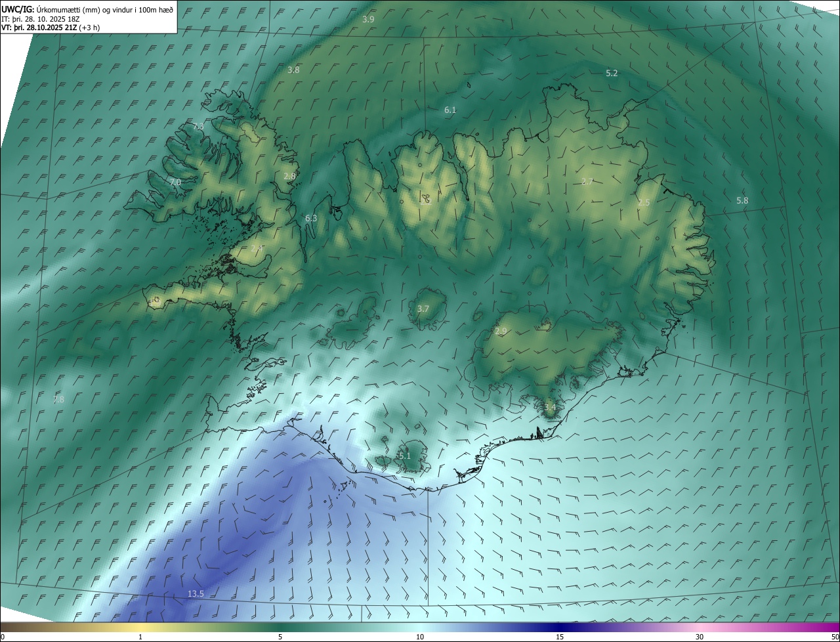Click the 3.9 value label
This screenshot has height=642, width=840.
point(368,20)
